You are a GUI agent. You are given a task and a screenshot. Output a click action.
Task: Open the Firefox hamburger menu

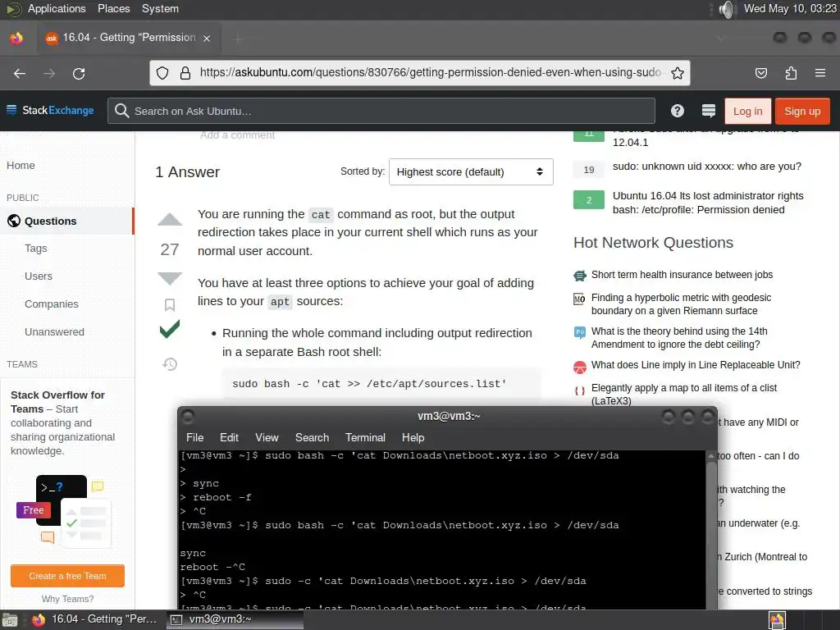click(820, 73)
